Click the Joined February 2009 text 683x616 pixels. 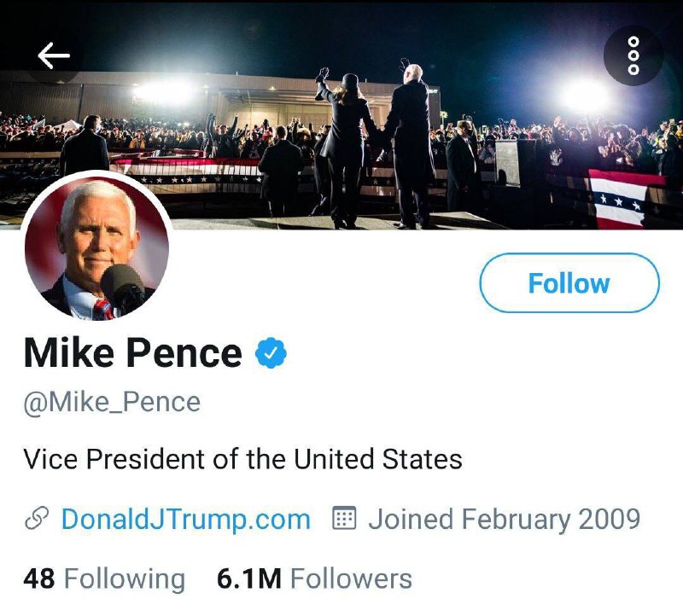504,519
